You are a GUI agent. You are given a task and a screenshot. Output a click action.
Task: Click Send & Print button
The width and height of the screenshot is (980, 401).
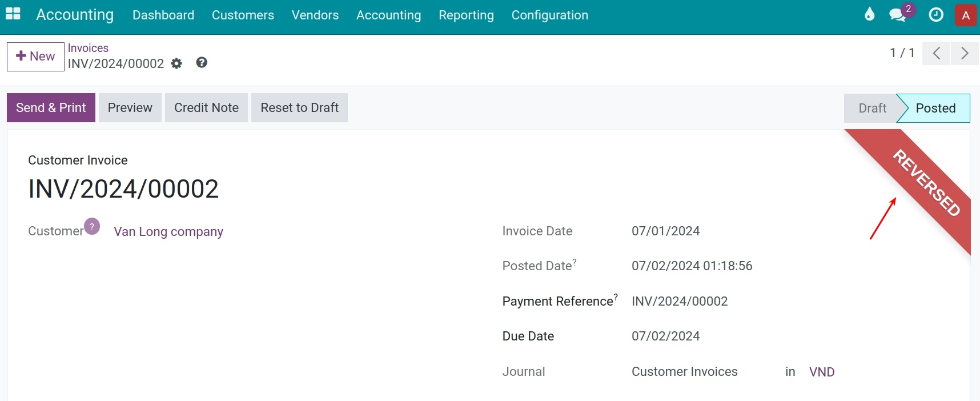[x=51, y=108]
